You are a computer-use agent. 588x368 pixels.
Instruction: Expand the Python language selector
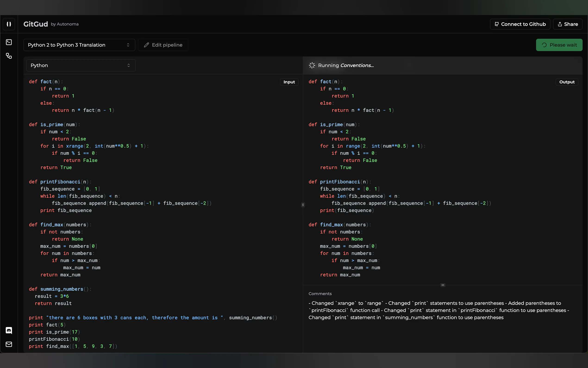(81, 66)
